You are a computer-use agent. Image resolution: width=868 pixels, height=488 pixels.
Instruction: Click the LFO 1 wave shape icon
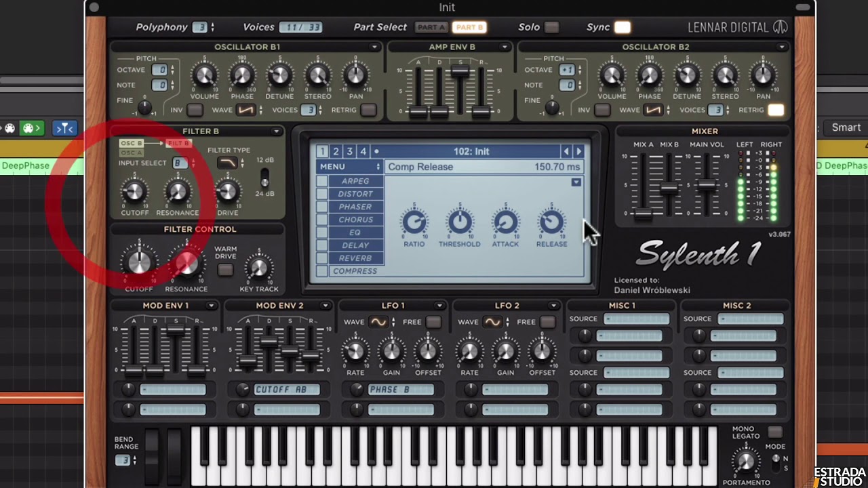point(378,322)
